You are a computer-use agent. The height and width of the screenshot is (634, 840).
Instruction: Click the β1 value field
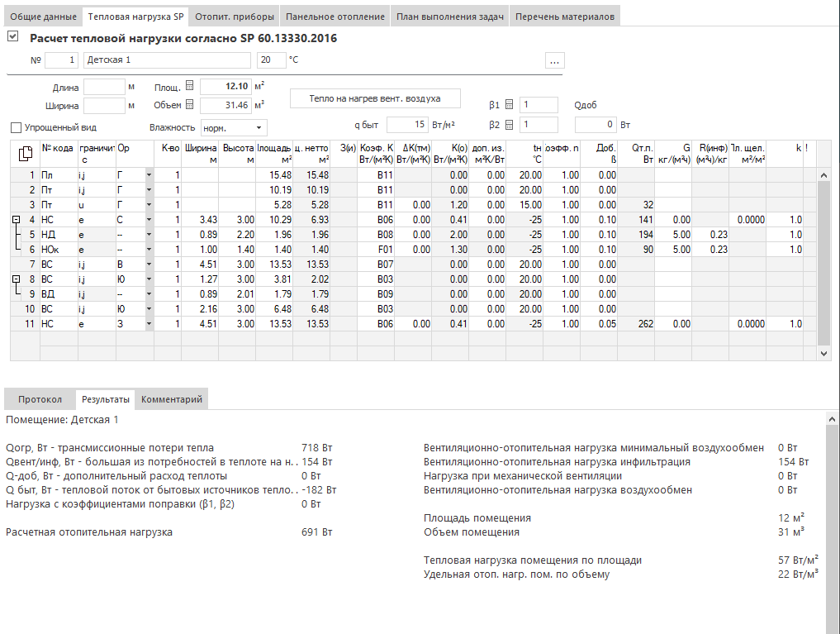click(539, 105)
